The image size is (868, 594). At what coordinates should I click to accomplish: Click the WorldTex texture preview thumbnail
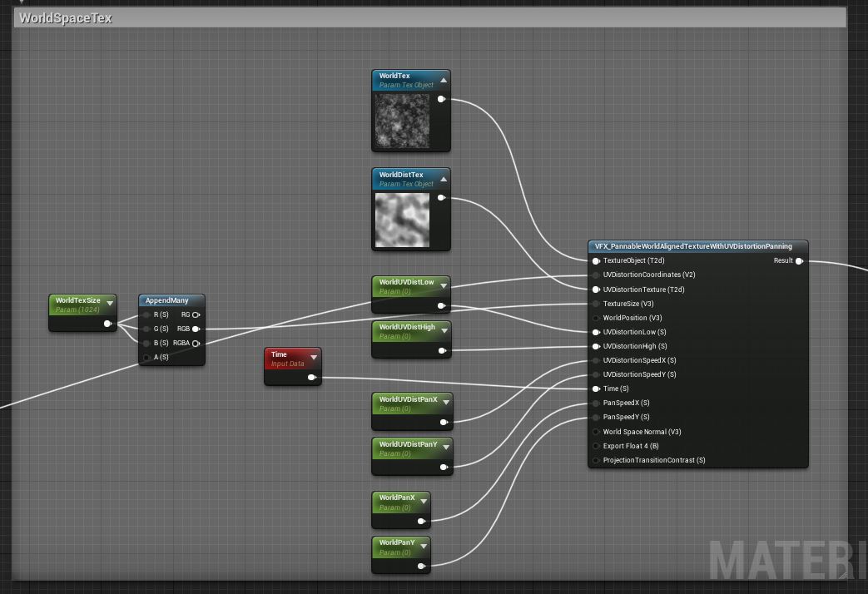pos(402,121)
